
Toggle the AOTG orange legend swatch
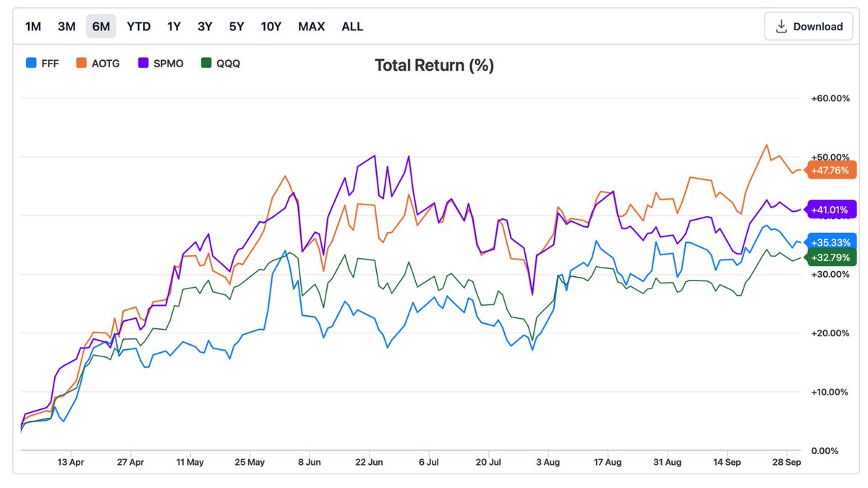[x=82, y=64]
